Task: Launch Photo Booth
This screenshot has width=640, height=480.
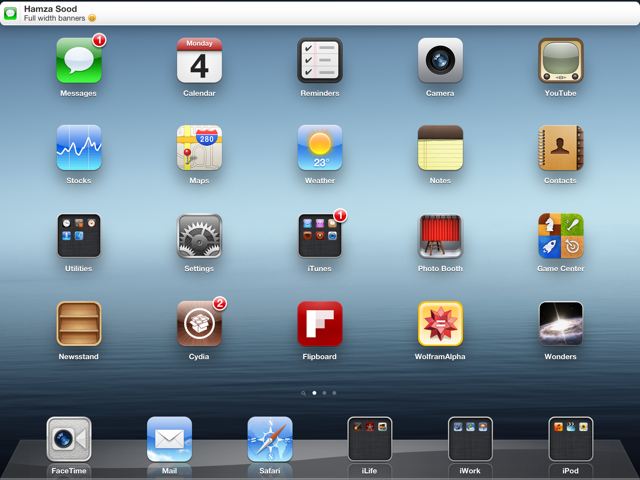Action: click(x=440, y=236)
